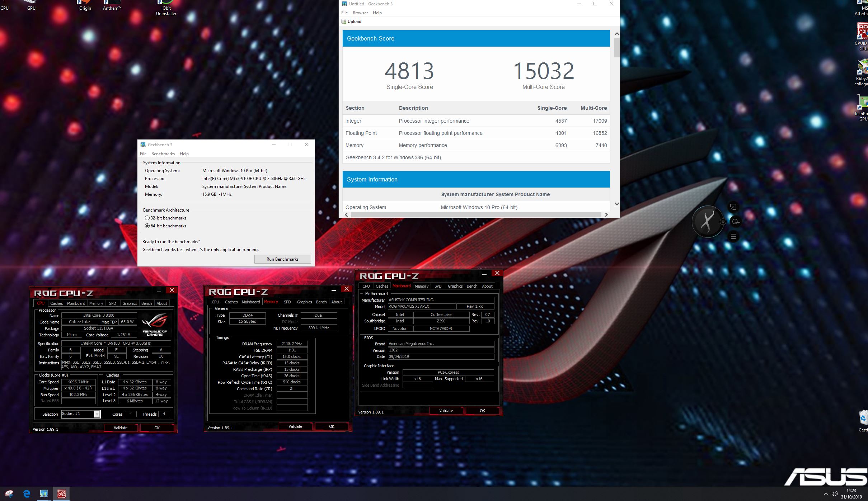
Task: Open Bench tab in left CPU-Z window
Action: coord(146,303)
